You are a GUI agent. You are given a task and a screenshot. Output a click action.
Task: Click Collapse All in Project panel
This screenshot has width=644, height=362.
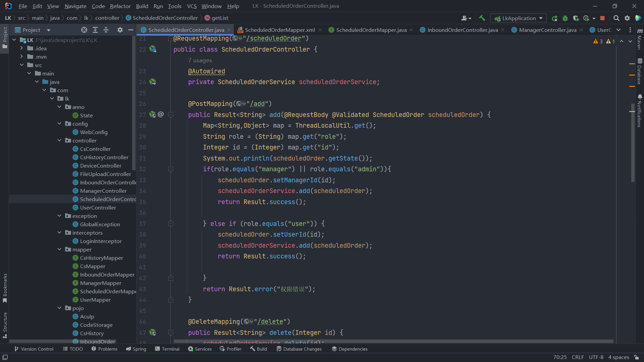(x=106, y=30)
